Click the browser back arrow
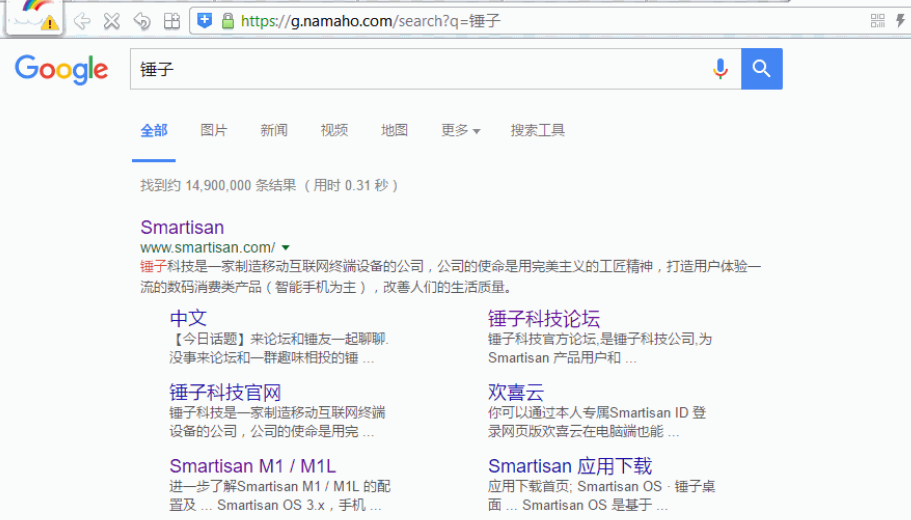This screenshot has width=911, height=520. click(83, 21)
